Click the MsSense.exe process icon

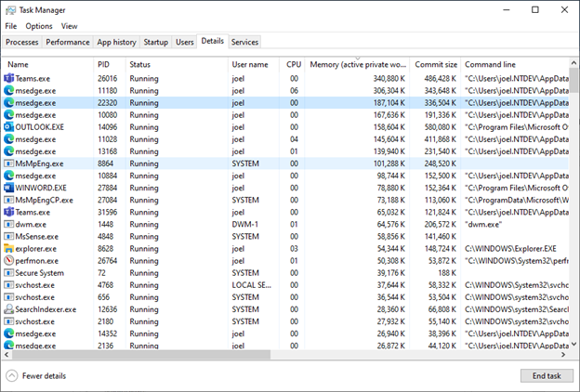coord(8,237)
